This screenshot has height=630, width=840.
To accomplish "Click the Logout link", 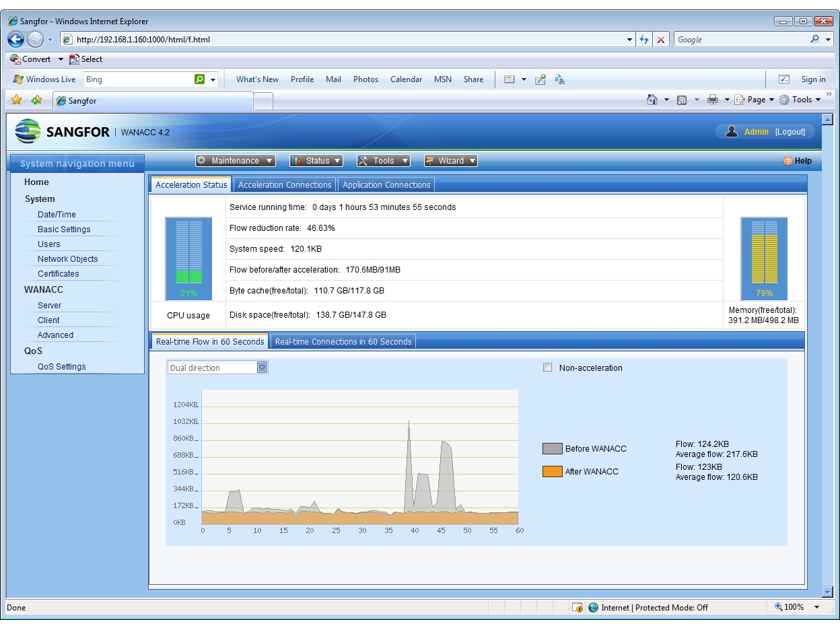I will pos(790,132).
